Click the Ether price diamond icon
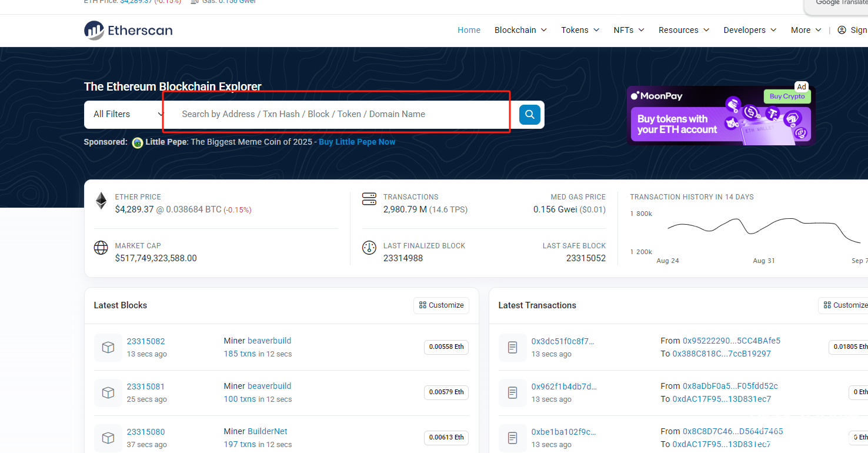The image size is (868, 453). [101, 201]
